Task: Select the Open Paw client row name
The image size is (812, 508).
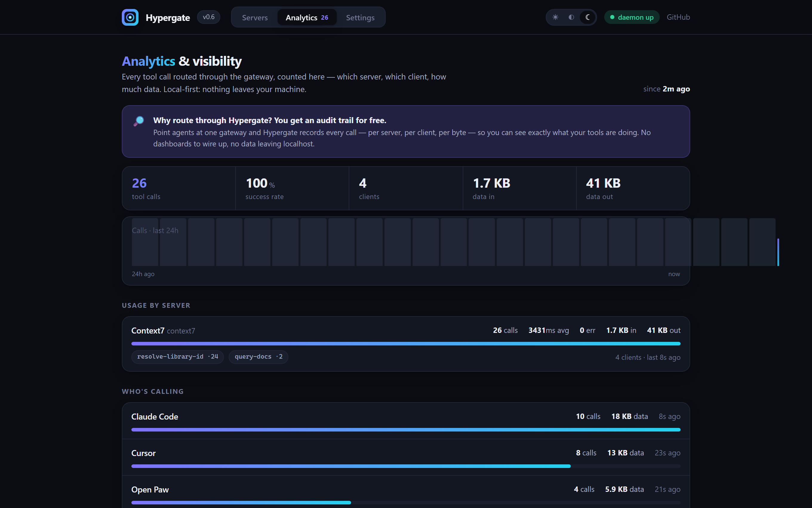Action: click(x=150, y=489)
